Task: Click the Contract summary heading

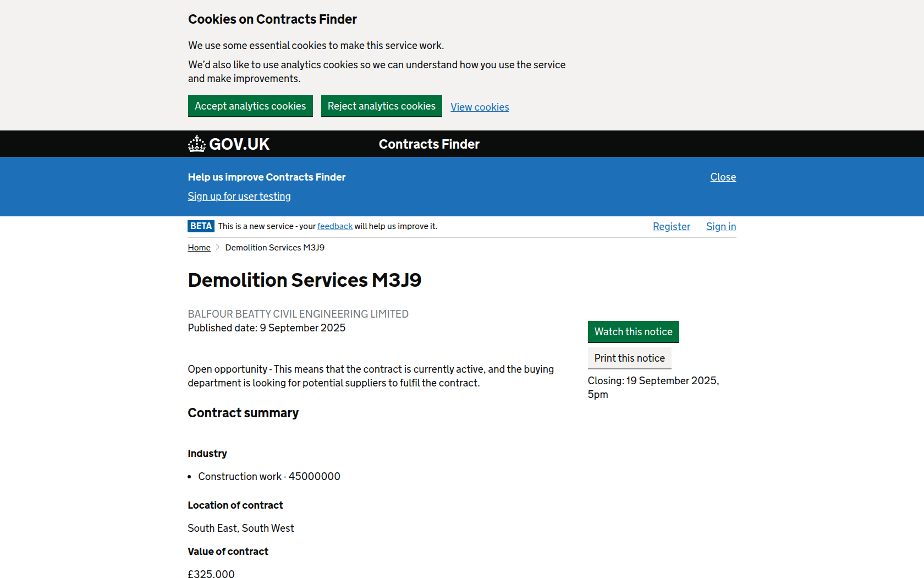Action: click(x=243, y=413)
